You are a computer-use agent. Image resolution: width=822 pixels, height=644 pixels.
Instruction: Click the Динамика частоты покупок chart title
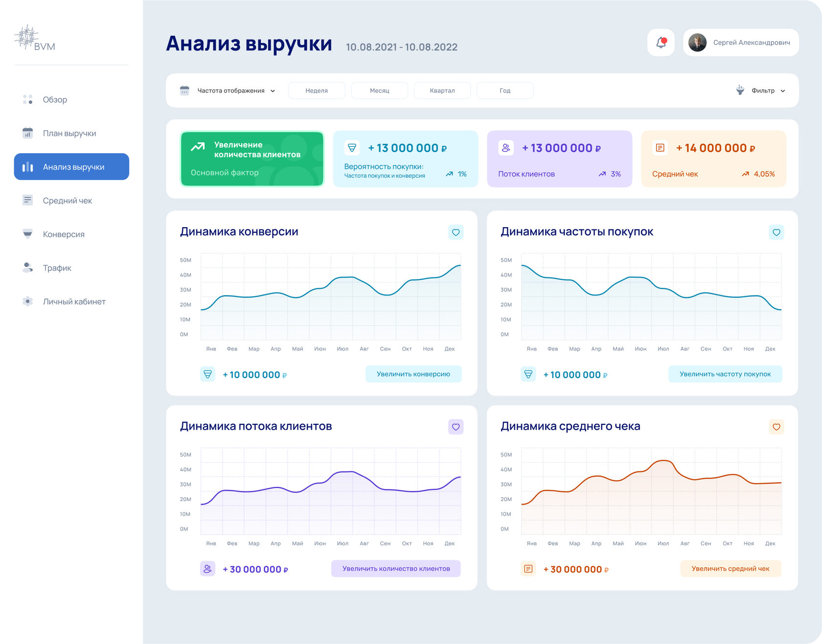577,231
